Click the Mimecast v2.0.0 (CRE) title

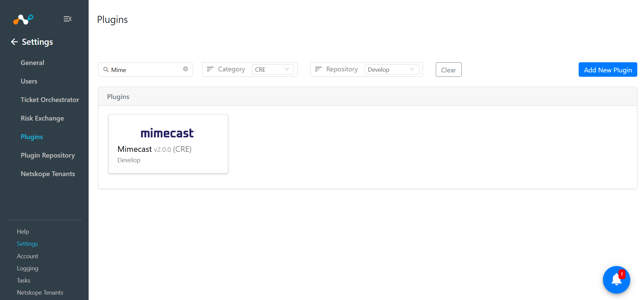(x=154, y=149)
